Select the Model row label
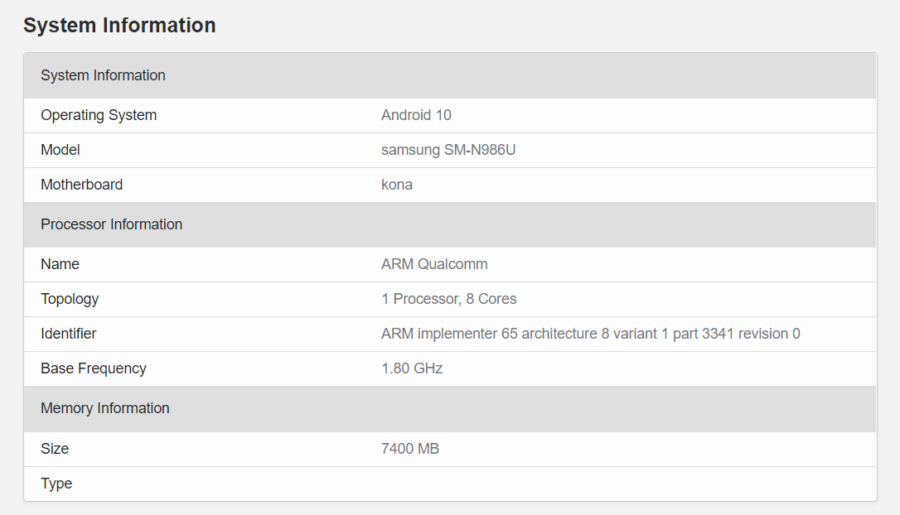 tap(60, 150)
